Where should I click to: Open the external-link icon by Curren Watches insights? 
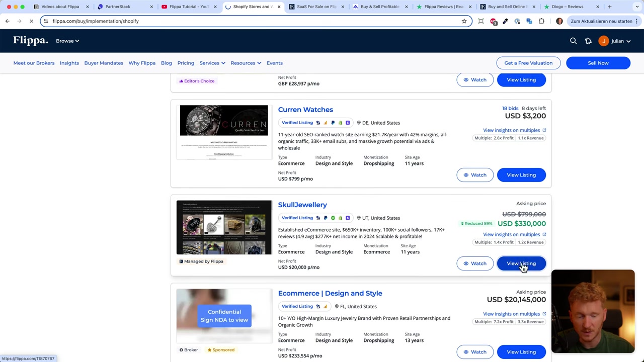point(544,130)
